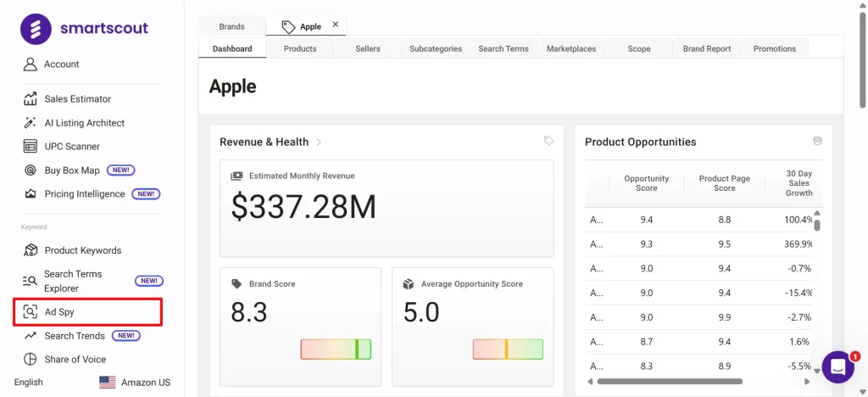This screenshot has width=868, height=397.
Task: Open the Promotions tab
Action: (775, 48)
